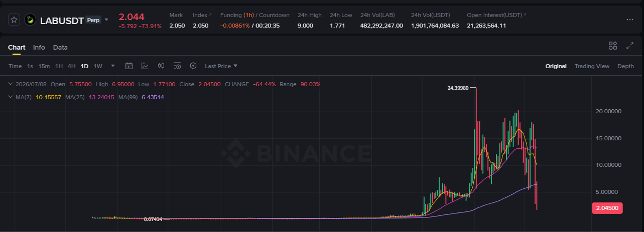Collapse the OHLC data row chevron

tap(11, 84)
